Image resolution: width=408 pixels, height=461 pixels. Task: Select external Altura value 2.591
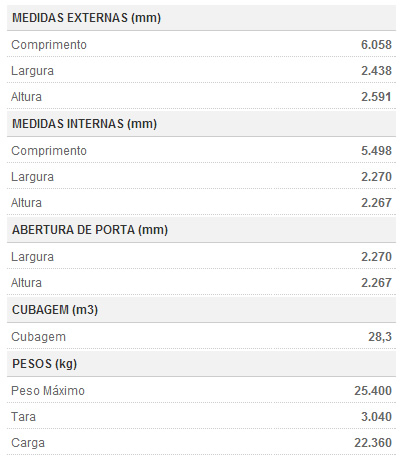[x=376, y=97]
